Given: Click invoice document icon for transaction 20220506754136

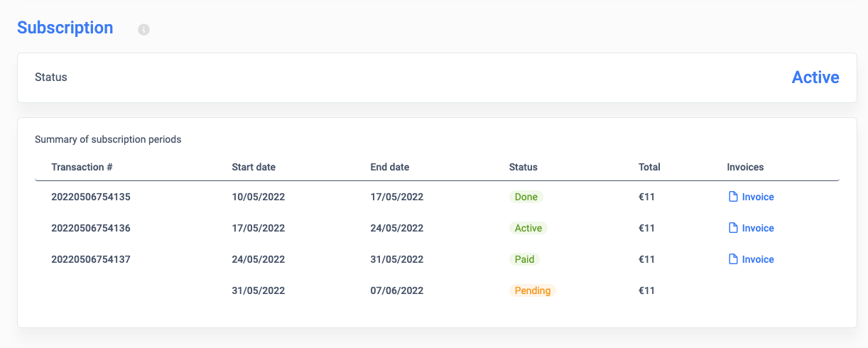Looking at the screenshot, I should pyautogui.click(x=734, y=228).
